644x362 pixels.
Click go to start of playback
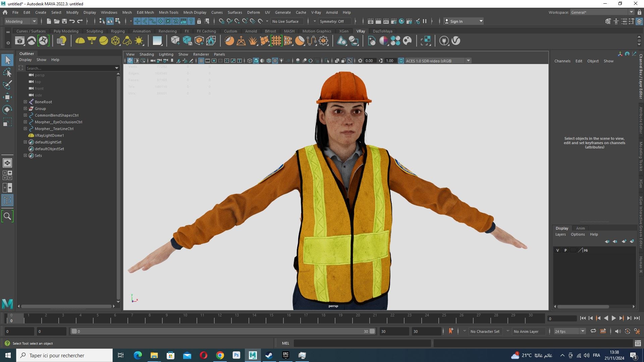coord(583,318)
